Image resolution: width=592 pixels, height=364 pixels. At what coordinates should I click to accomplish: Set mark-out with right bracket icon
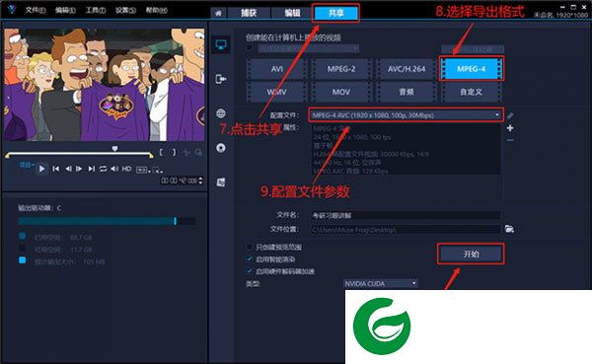pyautogui.click(x=174, y=152)
